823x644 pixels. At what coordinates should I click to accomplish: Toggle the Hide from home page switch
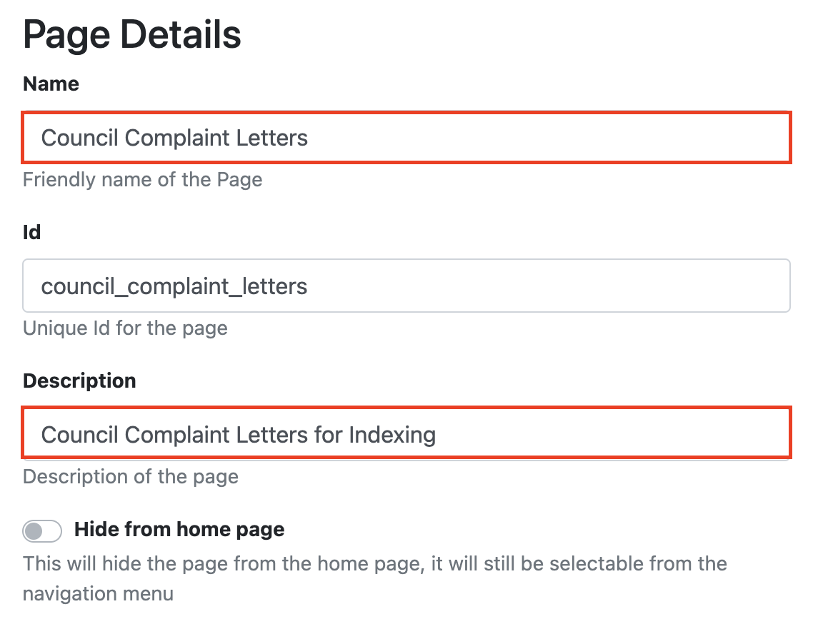click(x=42, y=530)
